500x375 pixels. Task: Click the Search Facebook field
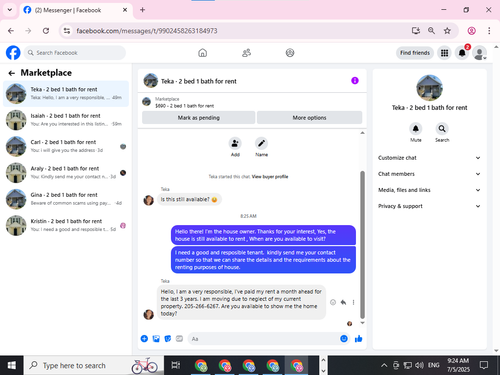pos(75,53)
